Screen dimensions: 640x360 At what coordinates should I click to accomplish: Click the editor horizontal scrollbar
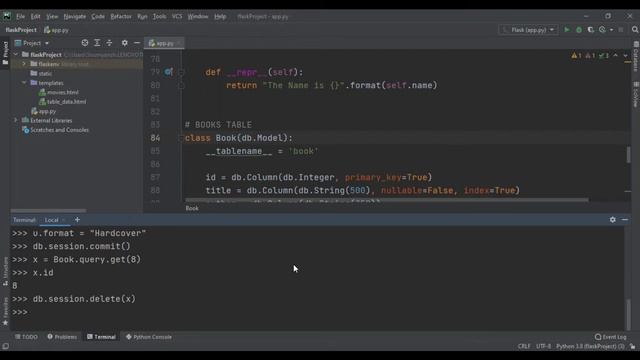tap(387, 200)
